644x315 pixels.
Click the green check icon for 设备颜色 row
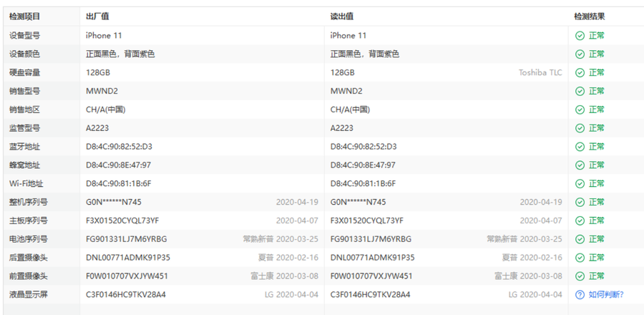(580, 54)
